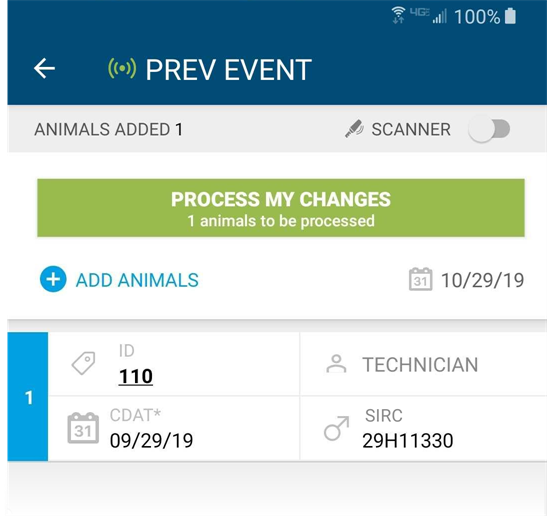The image size is (547, 516).
Task: Go back using the left arrow
Action: click(x=44, y=68)
